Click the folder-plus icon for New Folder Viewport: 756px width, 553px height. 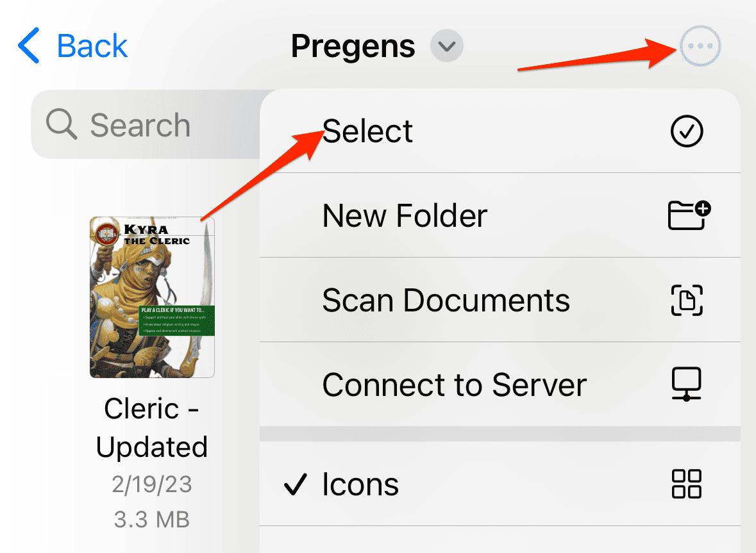[688, 215]
